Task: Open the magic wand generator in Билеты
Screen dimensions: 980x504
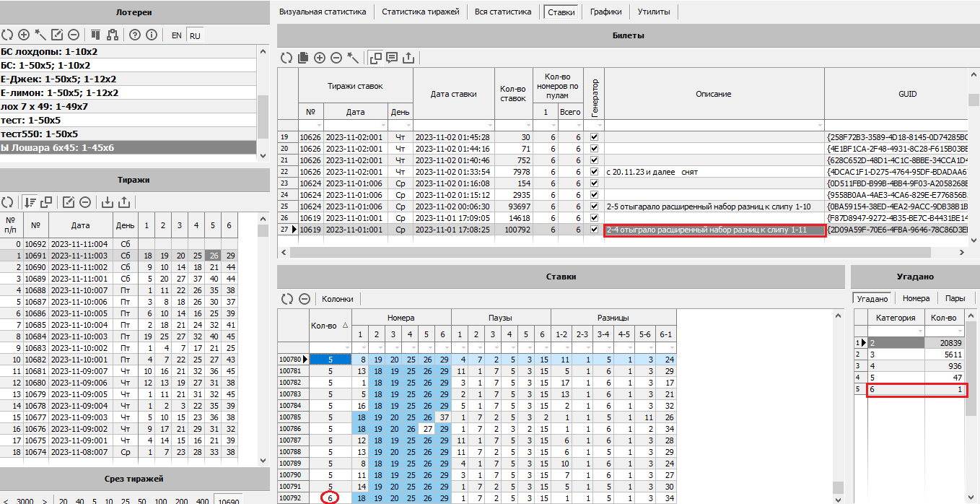Action: [353, 58]
